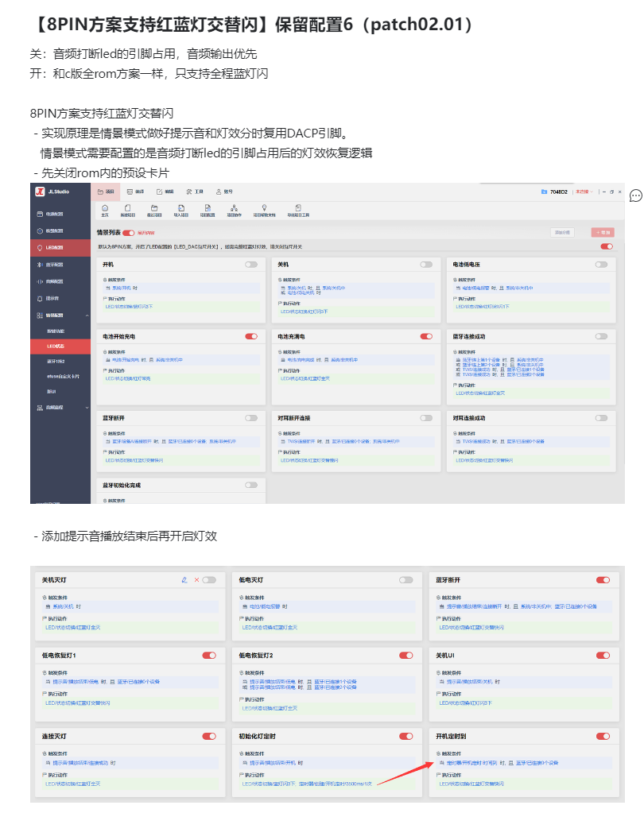Switch to the 编译 menu tab
This screenshot has width=644, height=813.
(x=136, y=192)
